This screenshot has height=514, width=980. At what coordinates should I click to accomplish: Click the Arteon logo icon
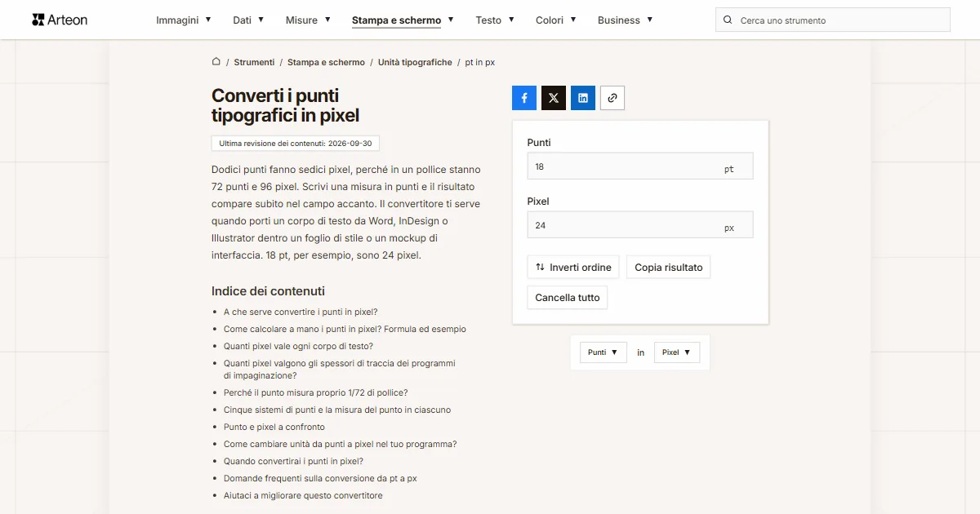(x=38, y=20)
